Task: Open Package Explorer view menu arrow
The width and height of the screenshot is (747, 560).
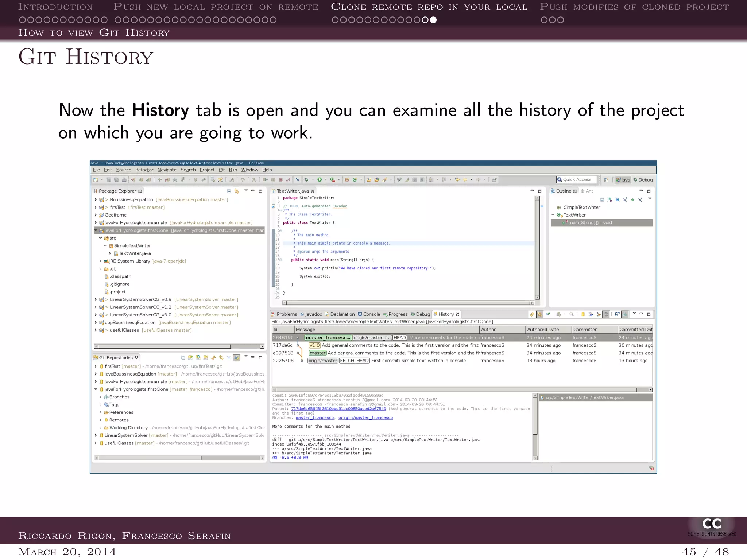Action: pyautogui.click(x=246, y=190)
